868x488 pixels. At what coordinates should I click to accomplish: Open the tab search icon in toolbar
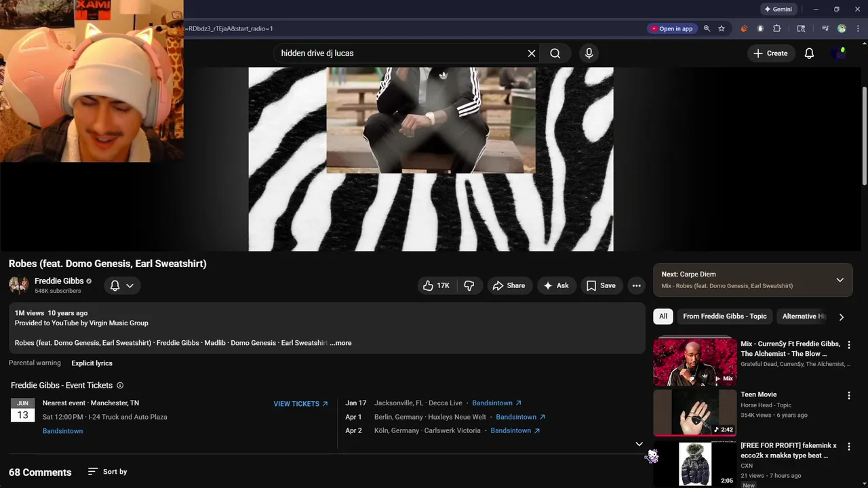pyautogui.click(x=801, y=28)
